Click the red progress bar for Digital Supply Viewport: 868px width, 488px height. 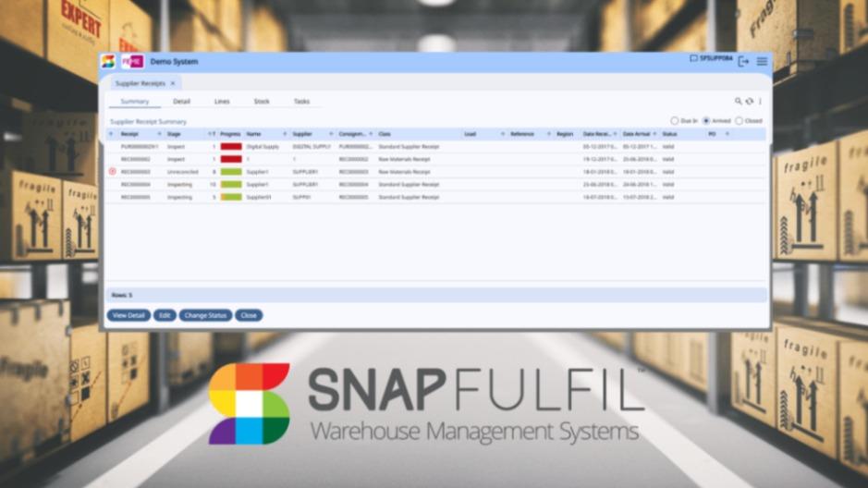231,147
